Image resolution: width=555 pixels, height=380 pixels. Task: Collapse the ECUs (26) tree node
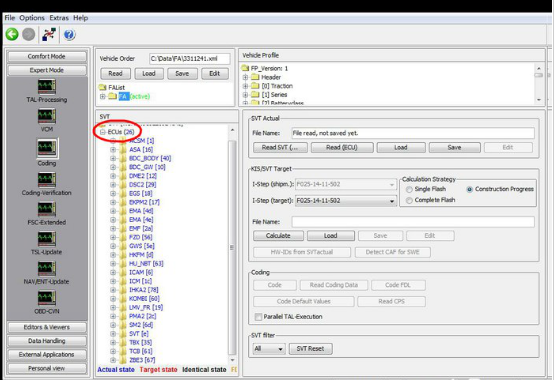103,132
